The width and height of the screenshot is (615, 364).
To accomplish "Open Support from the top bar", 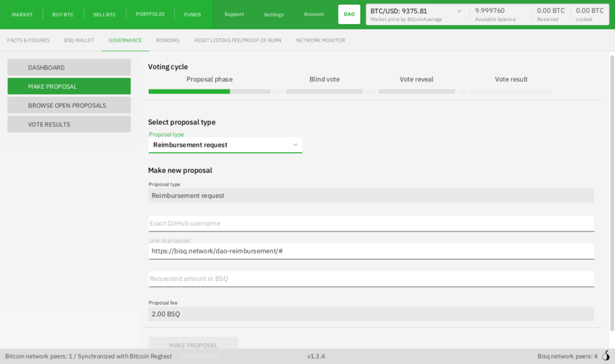I will pos(234,14).
